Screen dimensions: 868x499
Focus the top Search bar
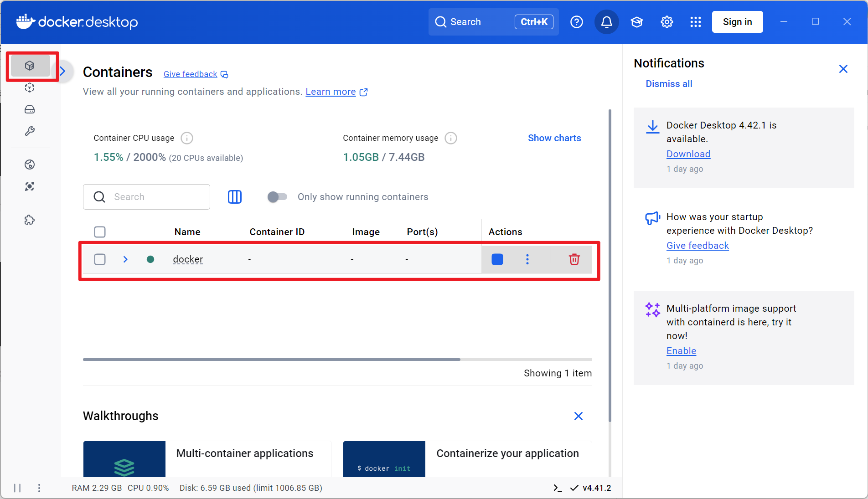[x=494, y=22]
